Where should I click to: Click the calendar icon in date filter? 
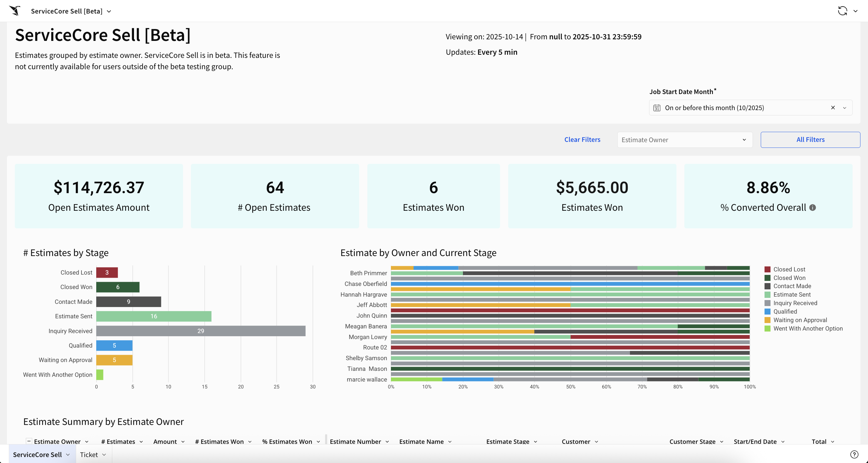657,108
